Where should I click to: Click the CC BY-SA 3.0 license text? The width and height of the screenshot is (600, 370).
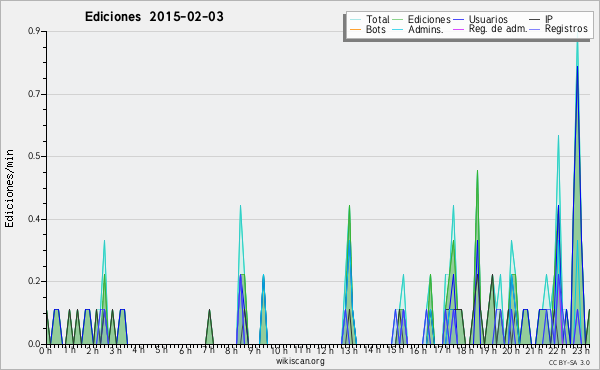point(569,362)
